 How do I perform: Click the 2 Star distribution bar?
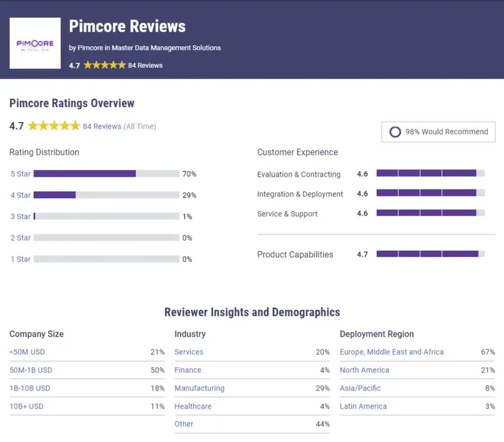tap(107, 237)
